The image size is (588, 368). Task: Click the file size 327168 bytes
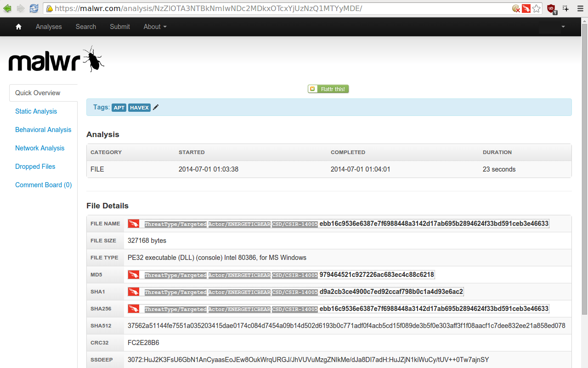point(147,241)
